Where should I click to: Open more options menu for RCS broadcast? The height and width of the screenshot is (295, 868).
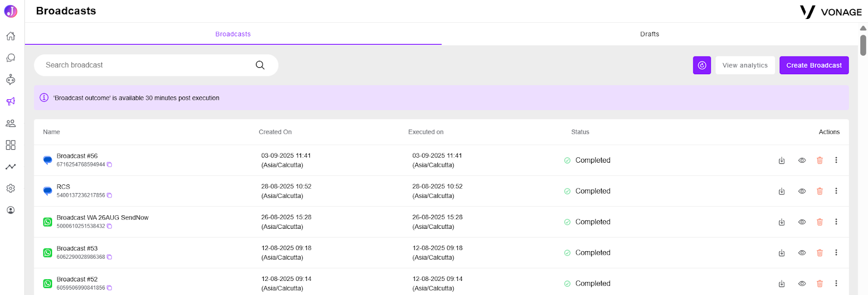click(x=836, y=191)
